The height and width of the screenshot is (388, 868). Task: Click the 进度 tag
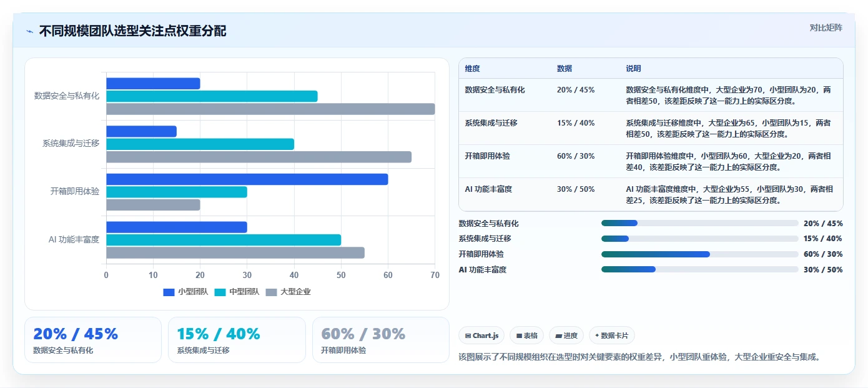coord(566,336)
